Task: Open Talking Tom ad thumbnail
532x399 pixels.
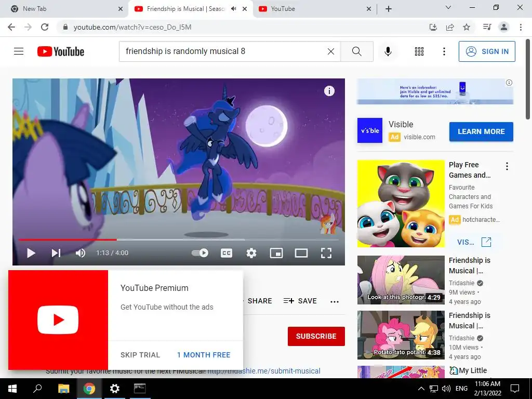Action: 401,204
